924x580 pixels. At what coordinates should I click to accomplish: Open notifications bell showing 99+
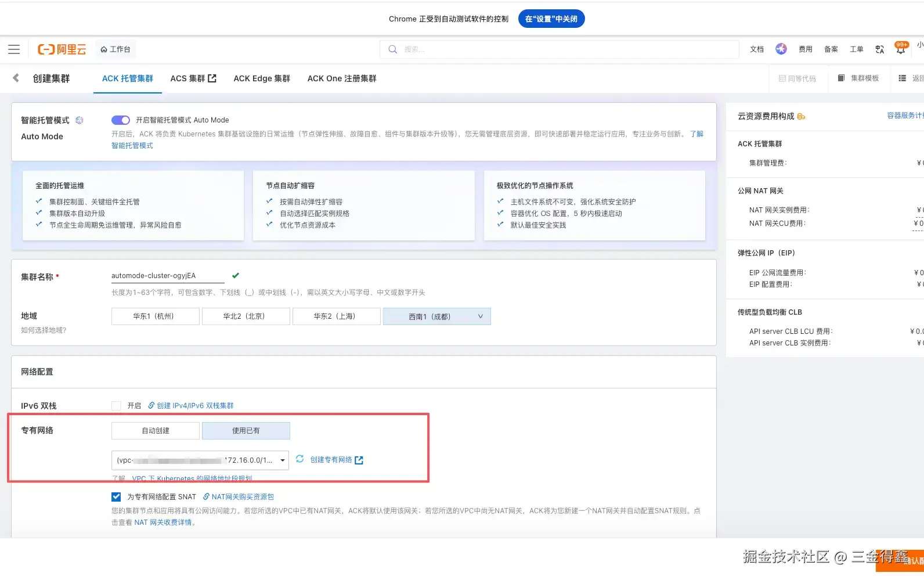pyautogui.click(x=901, y=49)
